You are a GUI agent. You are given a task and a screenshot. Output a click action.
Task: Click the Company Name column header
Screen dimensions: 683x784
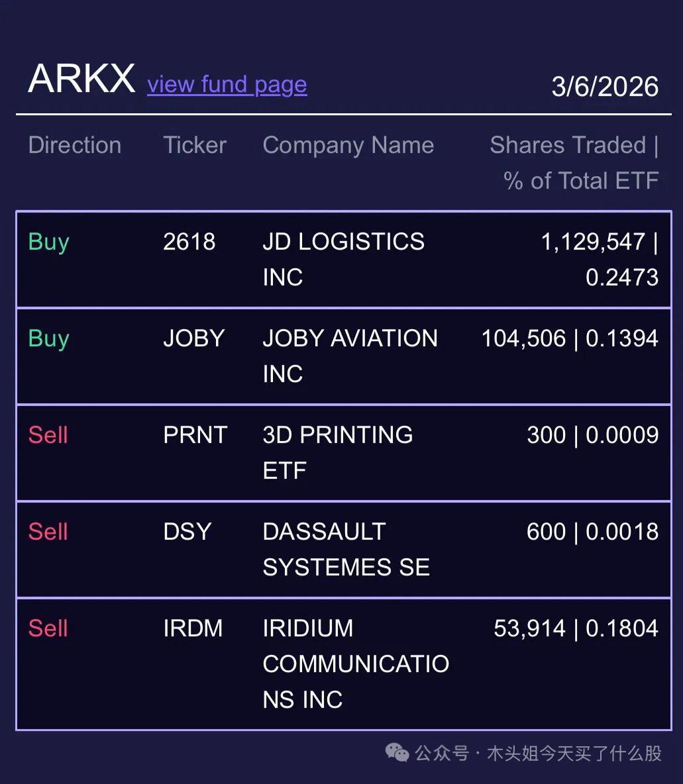348,146
